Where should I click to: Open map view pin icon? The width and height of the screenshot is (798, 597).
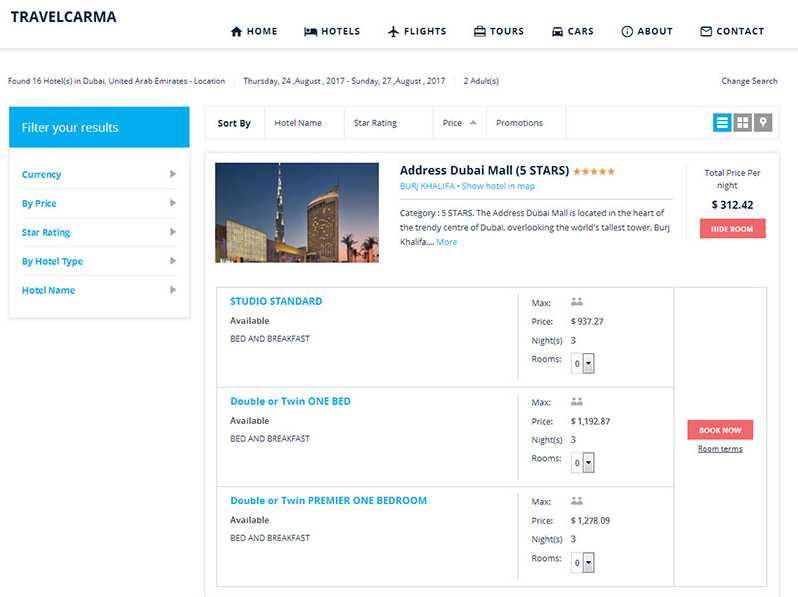pos(763,123)
